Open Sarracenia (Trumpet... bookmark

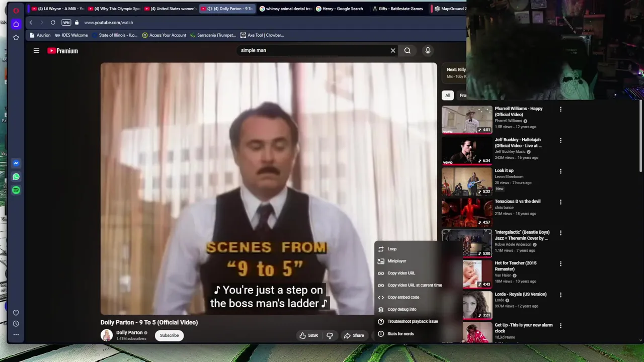point(213,35)
